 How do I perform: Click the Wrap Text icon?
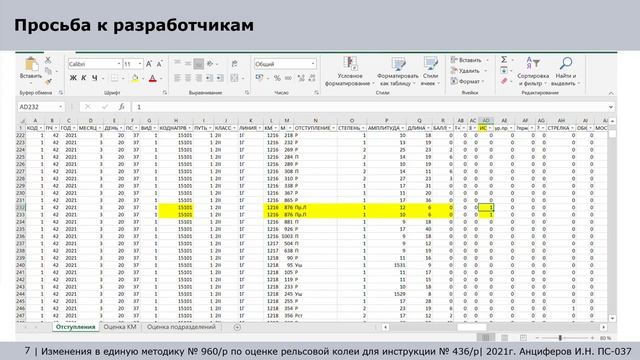234,64
